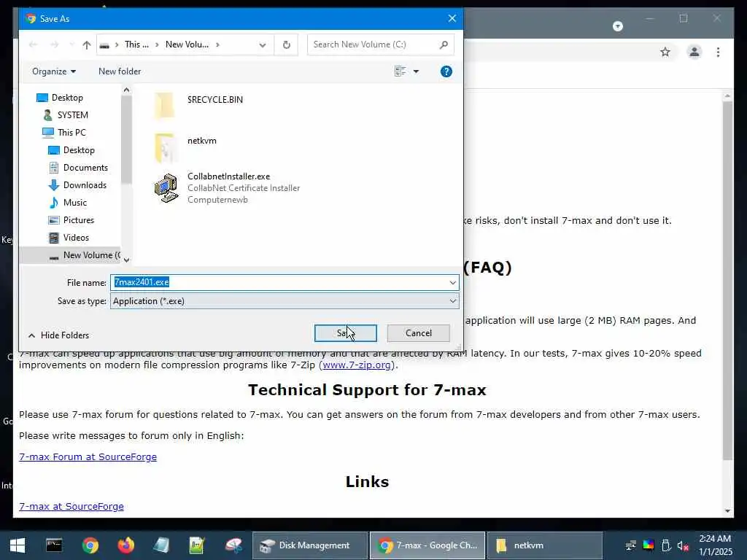
Task: Go up one folder level with up arrow
Action: pyautogui.click(x=86, y=44)
